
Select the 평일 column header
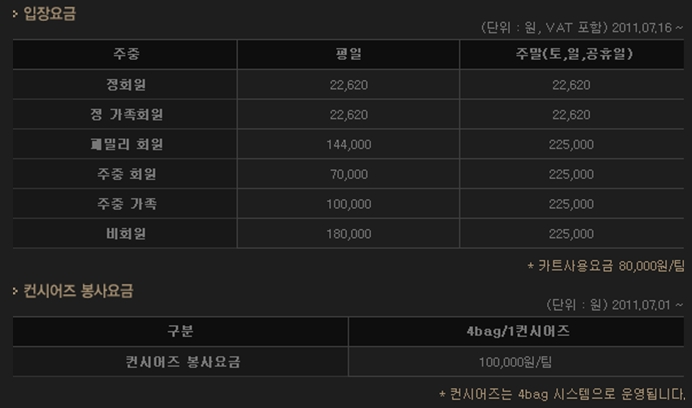tap(349, 54)
